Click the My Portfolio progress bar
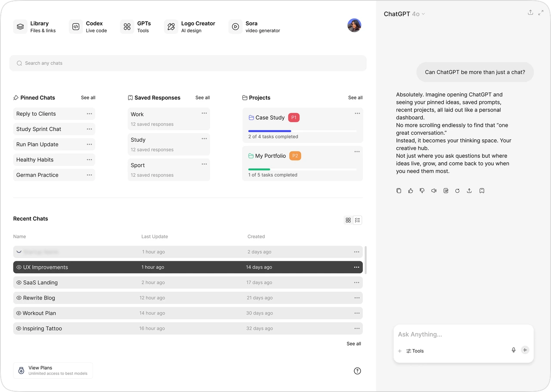Image resolution: width=551 pixels, height=392 pixels. (302, 170)
